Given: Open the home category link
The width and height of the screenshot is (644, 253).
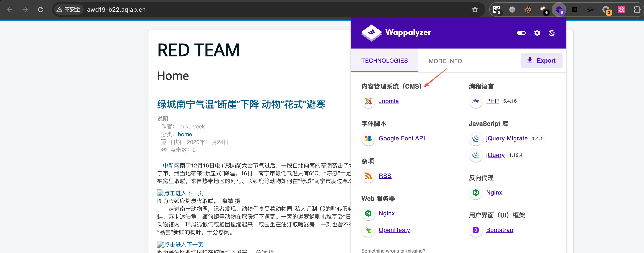Looking at the screenshot, I should coord(185,134).
